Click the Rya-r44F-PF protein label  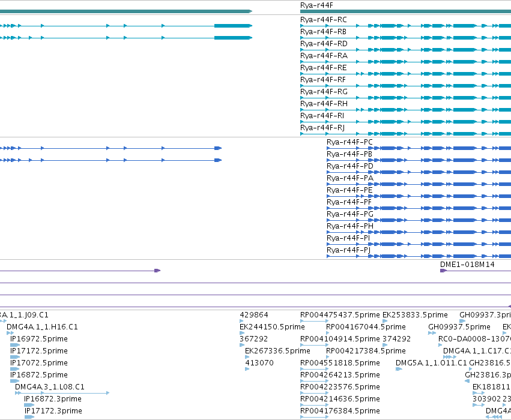point(349,202)
